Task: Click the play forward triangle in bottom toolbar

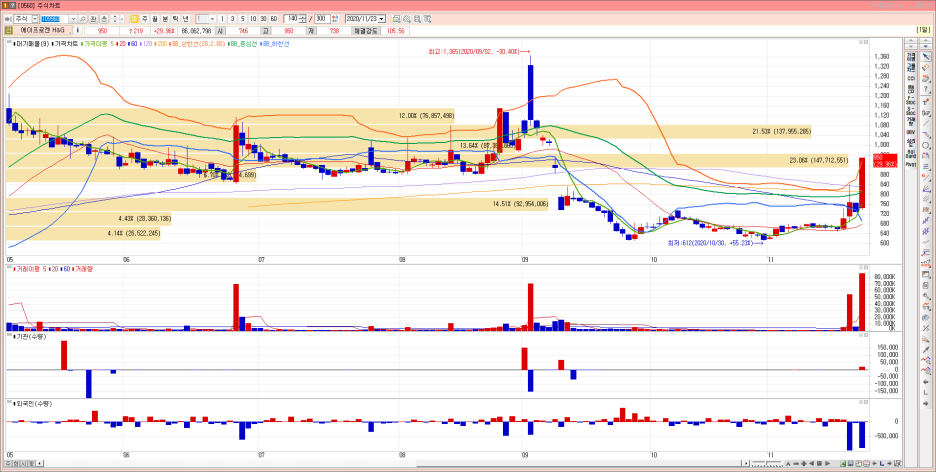Action: coord(827,464)
